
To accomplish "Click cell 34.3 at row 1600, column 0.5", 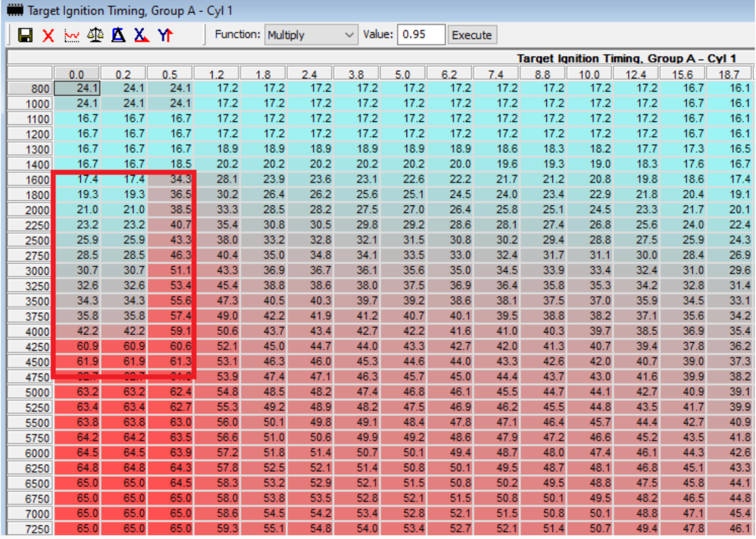I will (x=171, y=179).
